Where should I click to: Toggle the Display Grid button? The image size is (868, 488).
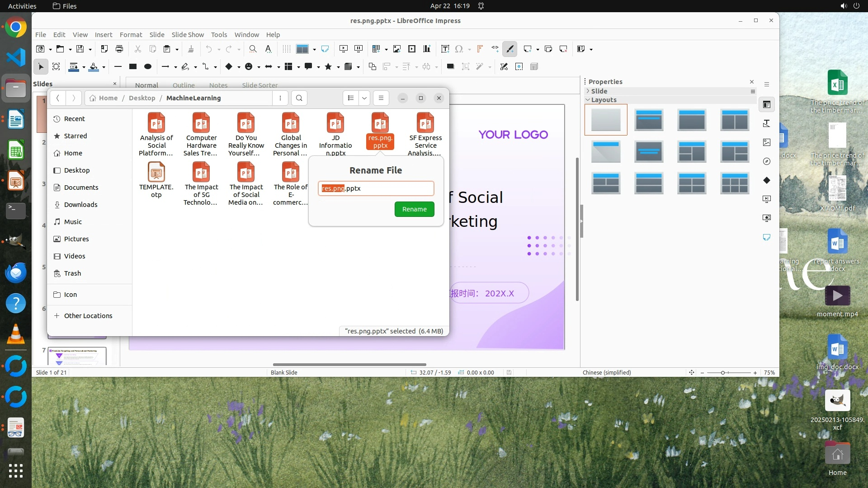coord(286,49)
